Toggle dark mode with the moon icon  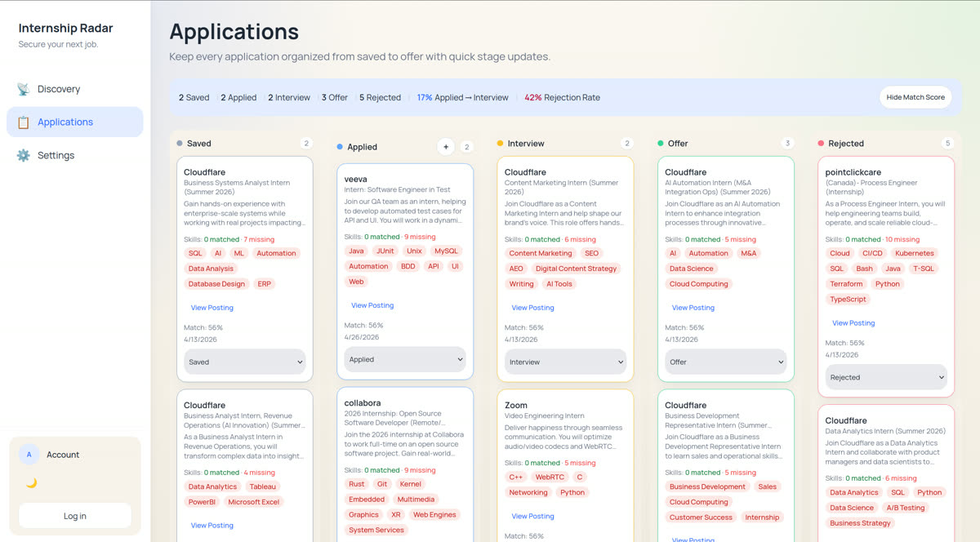(x=31, y=482)
